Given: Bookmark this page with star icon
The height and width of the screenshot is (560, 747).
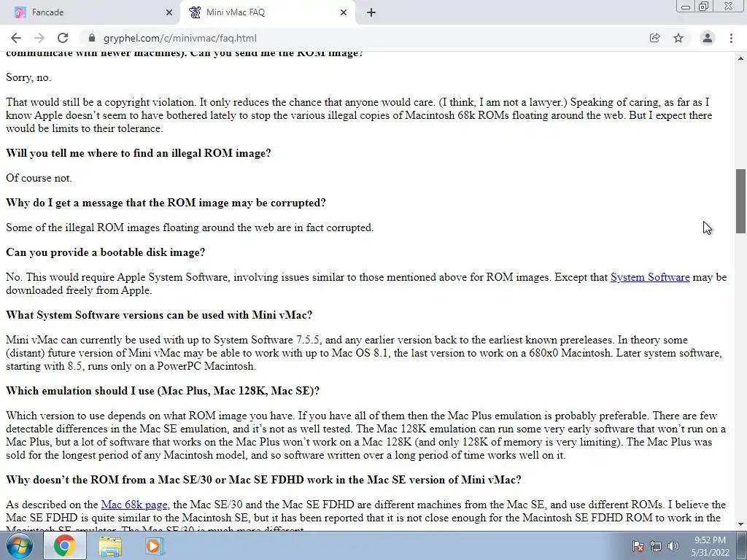Looking at the screenshot, I should (x=678, y=38).
